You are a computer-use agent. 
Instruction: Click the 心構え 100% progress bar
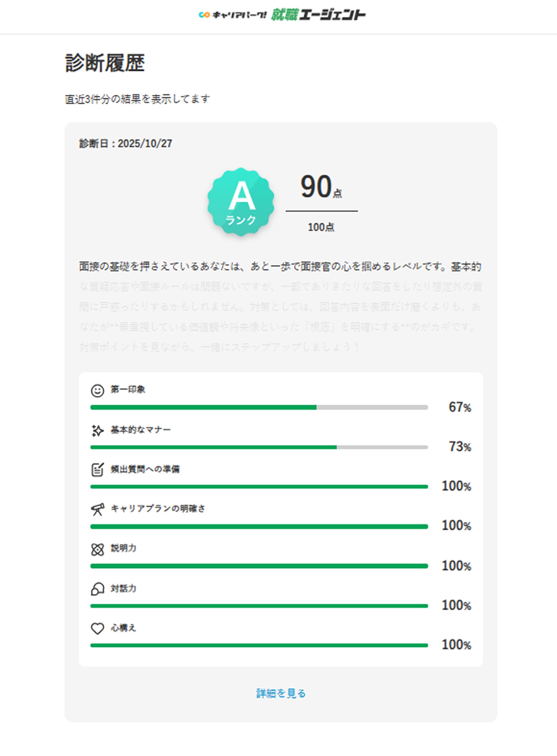259,645
